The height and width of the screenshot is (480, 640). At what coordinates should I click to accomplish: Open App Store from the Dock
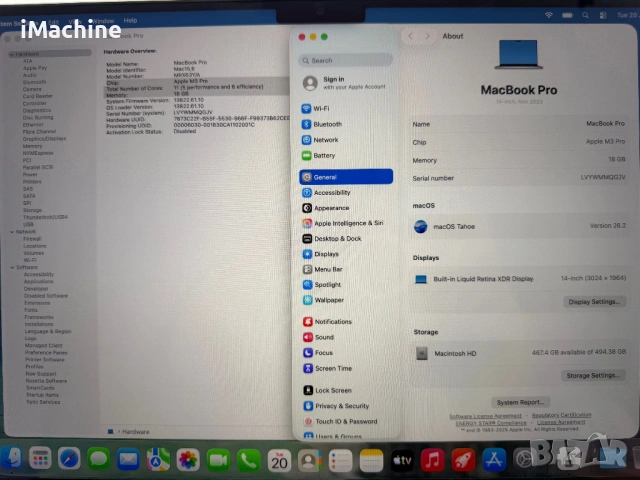click(494, 460)
